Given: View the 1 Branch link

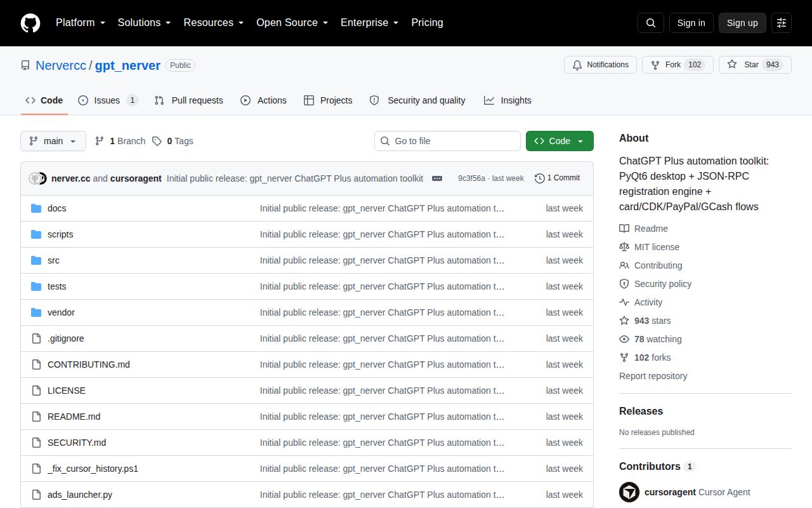Looking at the screenshot, I should (x=121, y=141).
